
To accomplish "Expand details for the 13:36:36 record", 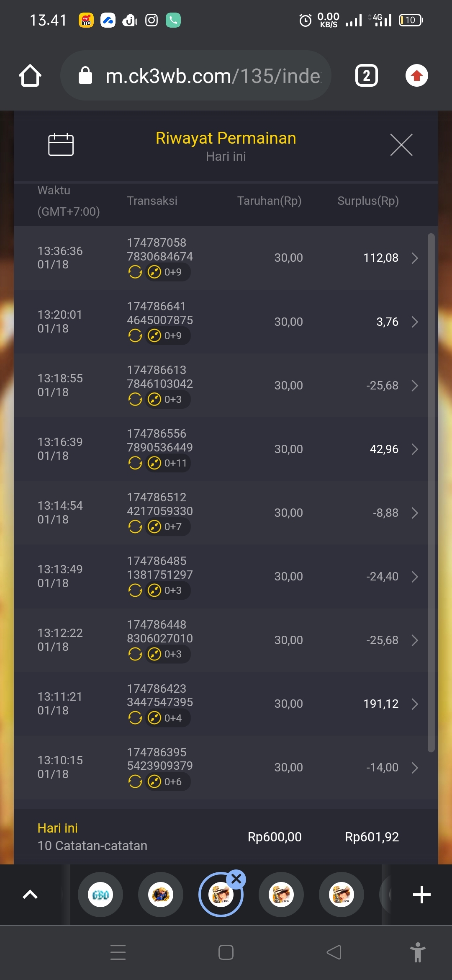I will coord(414,258).
